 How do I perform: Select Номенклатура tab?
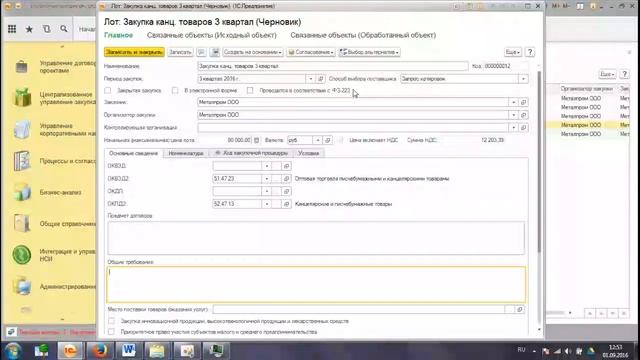pos(186,153)
